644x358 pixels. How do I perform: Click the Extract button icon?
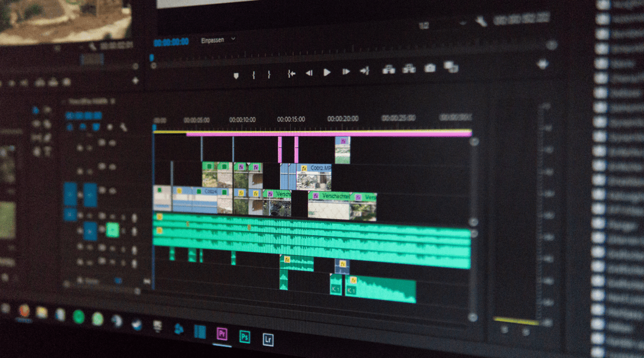click(409, 69)
